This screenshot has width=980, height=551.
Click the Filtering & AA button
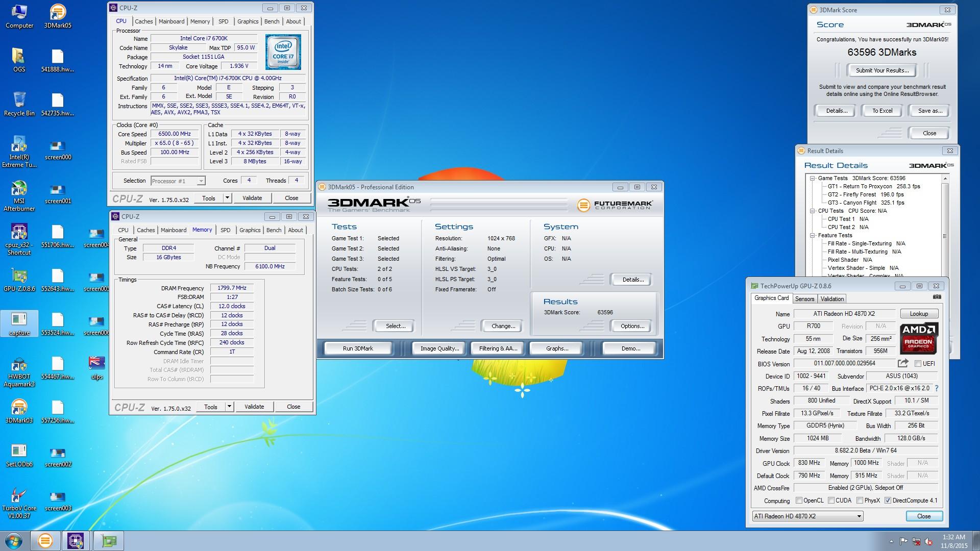(498, 348)
